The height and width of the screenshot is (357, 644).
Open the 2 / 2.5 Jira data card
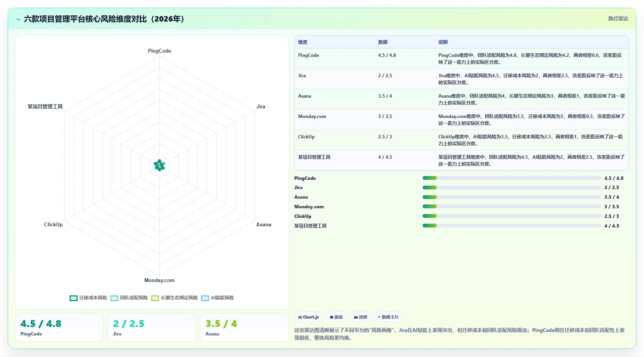(x=152, y=327)
